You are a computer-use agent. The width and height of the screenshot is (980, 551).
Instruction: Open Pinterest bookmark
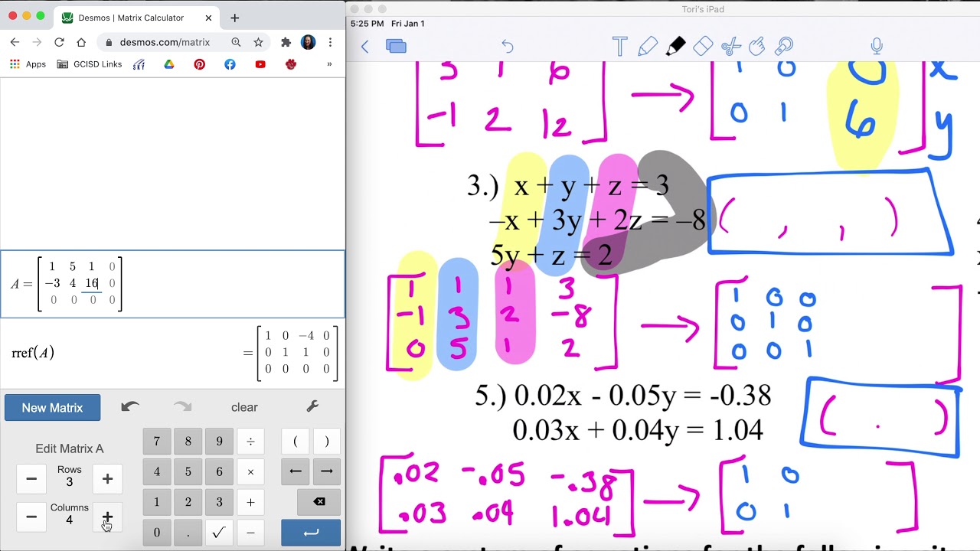click(200, 64)
